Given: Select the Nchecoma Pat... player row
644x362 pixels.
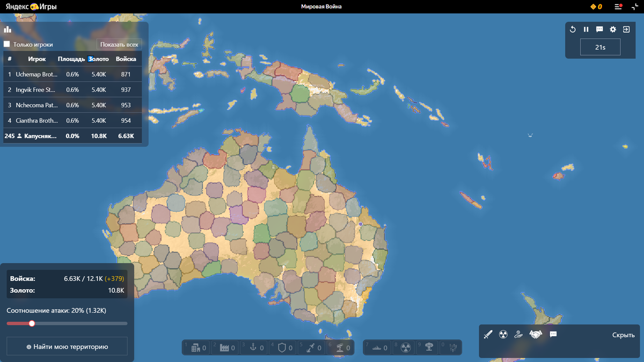Looking at the screenshot, I should pyautogui.click(x=72, y=105).
